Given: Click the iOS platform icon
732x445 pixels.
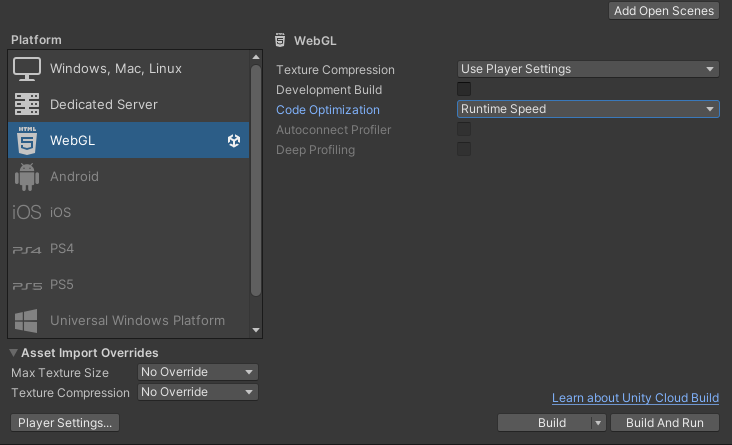Looking at the screenshot, I should point(27,213).
